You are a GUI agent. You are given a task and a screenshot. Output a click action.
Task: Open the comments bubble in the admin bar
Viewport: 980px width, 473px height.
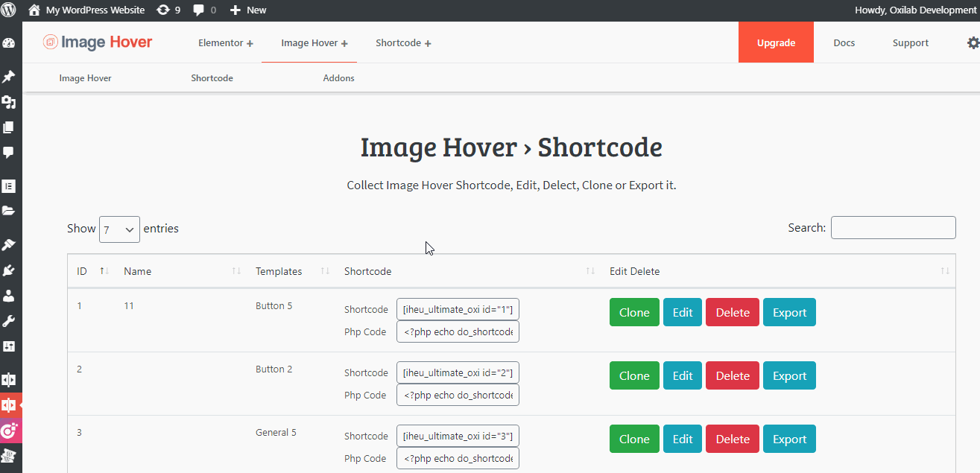point(204,10)
